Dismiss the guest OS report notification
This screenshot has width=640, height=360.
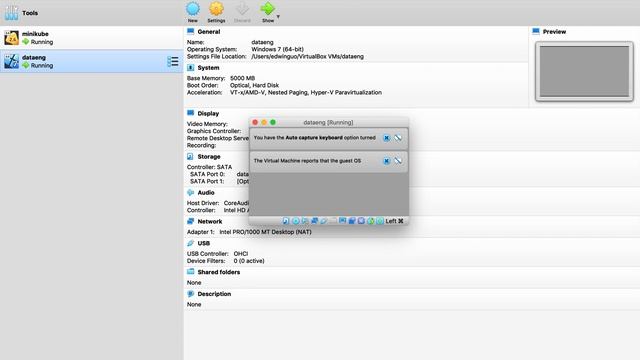coord(386,161)
